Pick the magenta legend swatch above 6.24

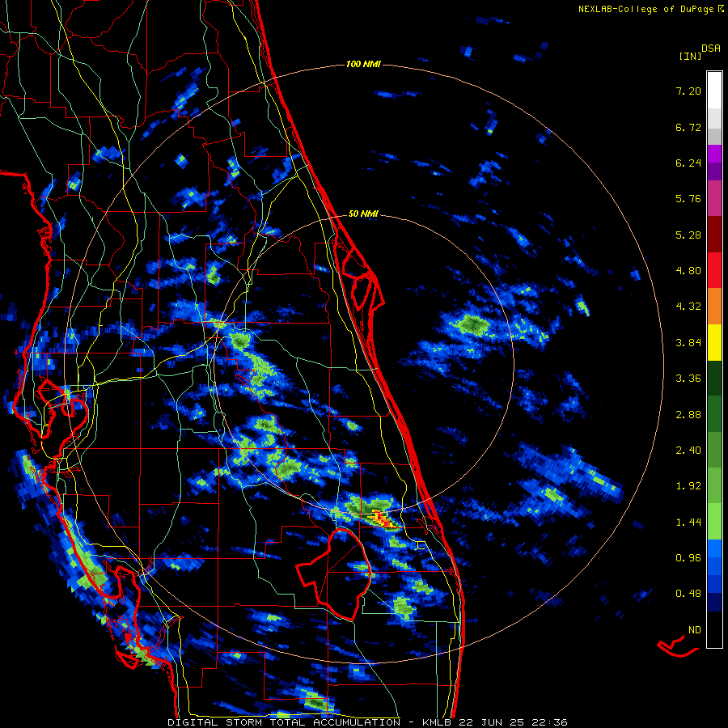[714, 154]
